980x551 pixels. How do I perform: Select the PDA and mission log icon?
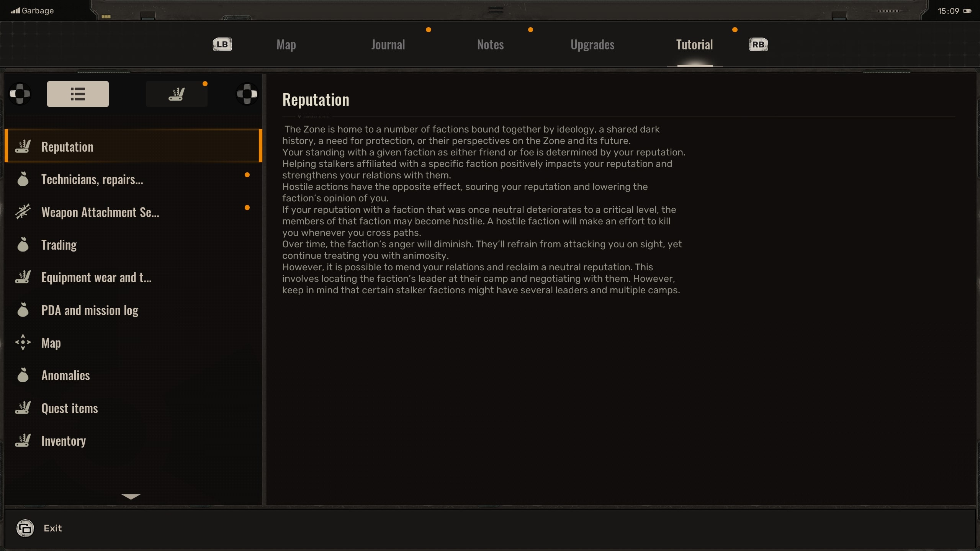[x=22, y=310]
